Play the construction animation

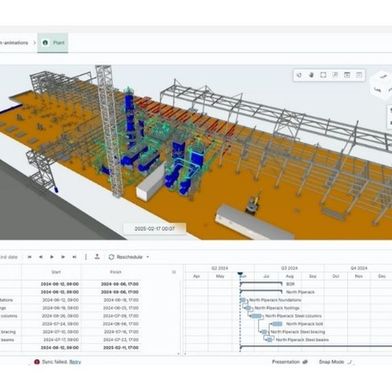pyautogui.click(x=52, y=257)
